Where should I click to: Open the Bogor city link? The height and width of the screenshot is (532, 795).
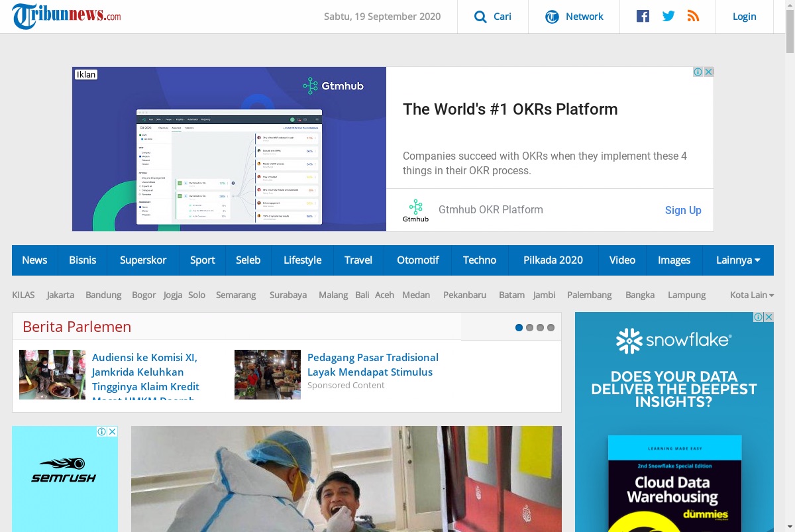tap(144, 295)
